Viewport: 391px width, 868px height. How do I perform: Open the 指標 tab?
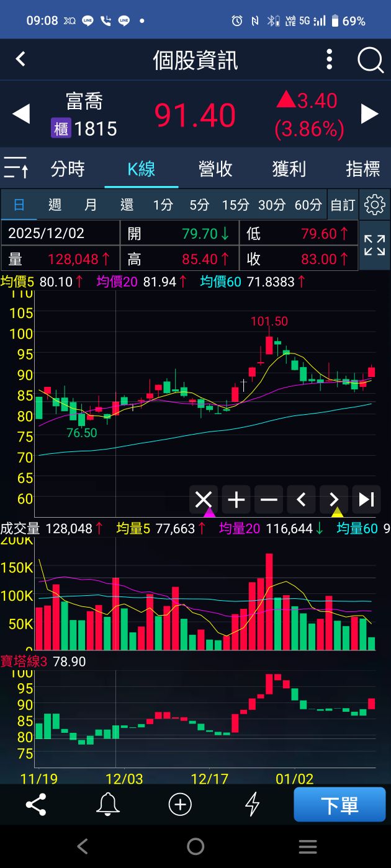click(363, 169)
